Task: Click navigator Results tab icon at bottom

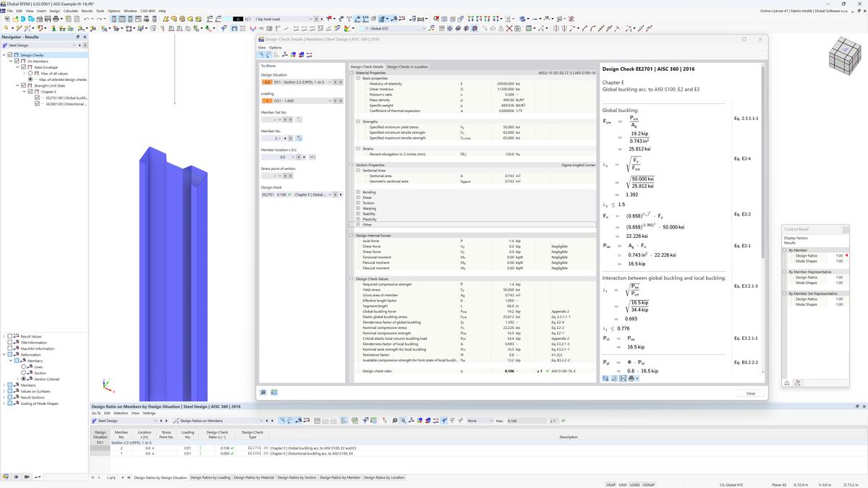Action: (x=38, y=477)
